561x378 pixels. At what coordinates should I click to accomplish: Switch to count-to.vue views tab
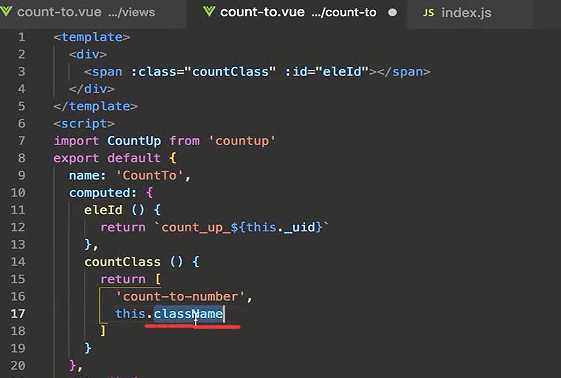pyautogui.click(x=86, y=13)
